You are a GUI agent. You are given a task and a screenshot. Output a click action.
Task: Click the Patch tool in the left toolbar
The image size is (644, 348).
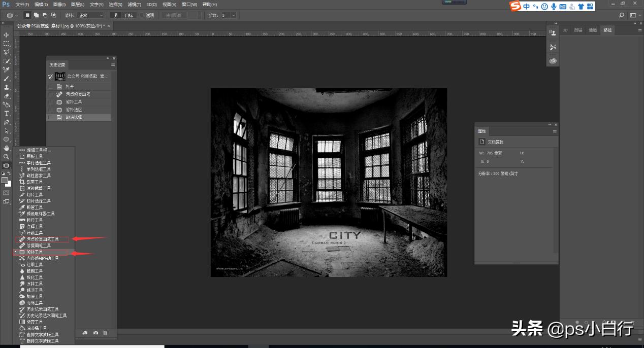click(7, 165)
